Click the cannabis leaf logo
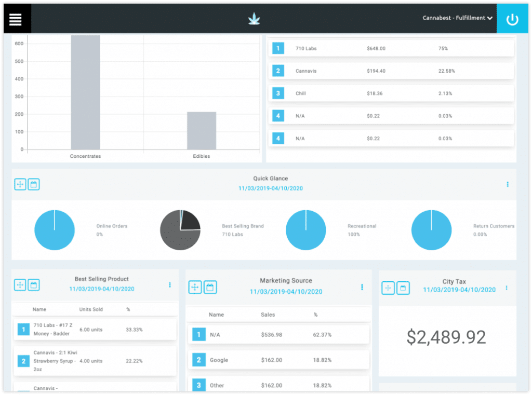Viewport: 532px width, 395px height. (x=254, y=19)
